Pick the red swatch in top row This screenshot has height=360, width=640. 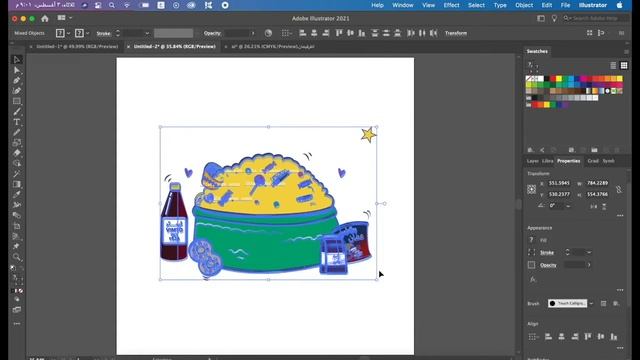click(x=553, y=78)
